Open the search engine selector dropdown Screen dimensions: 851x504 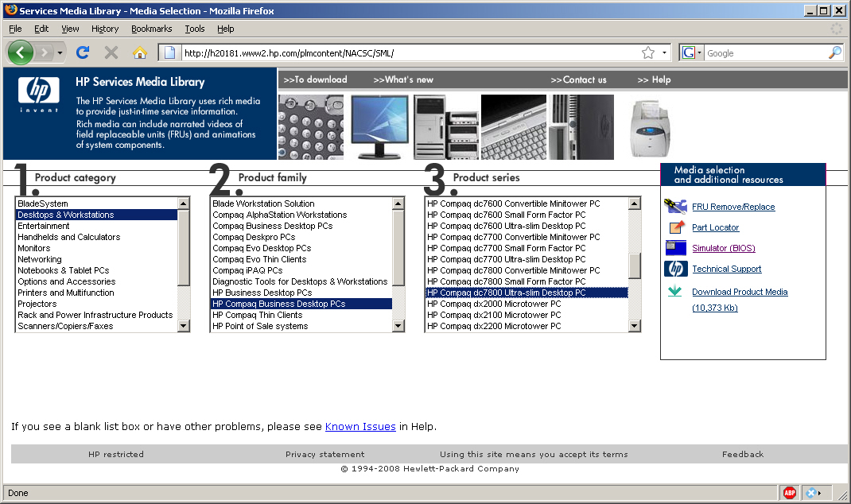pyautogui.click(x=691, y=53)
